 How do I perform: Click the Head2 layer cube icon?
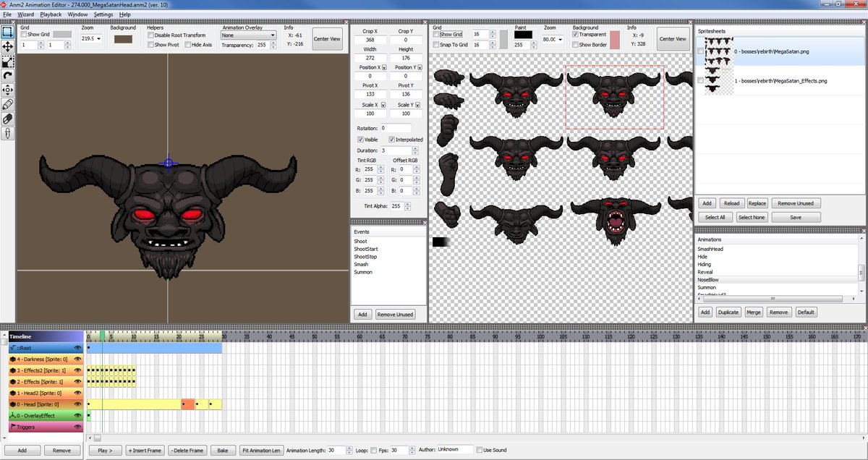click(12, 393)
